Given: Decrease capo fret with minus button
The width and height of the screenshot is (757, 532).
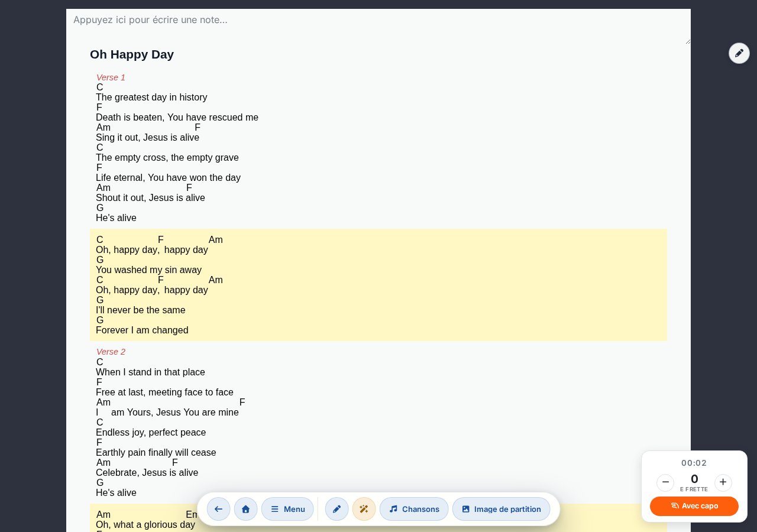Looking at the screenshot, I should pos(665,483).
